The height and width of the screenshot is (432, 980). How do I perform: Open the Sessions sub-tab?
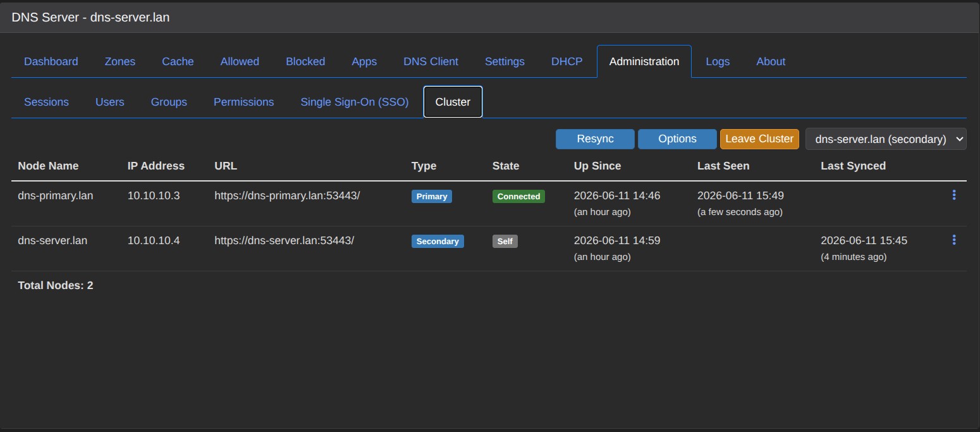(46, 102)
